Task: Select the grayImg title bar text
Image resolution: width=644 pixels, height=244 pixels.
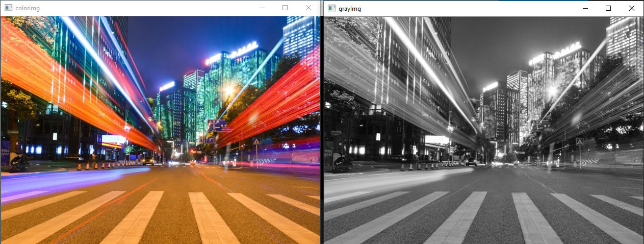Action: 349,9
